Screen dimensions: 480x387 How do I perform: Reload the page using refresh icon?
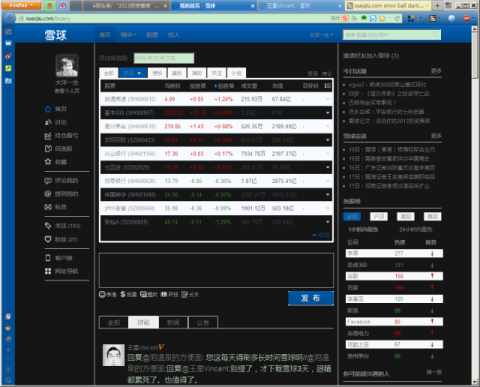(397, 18)
